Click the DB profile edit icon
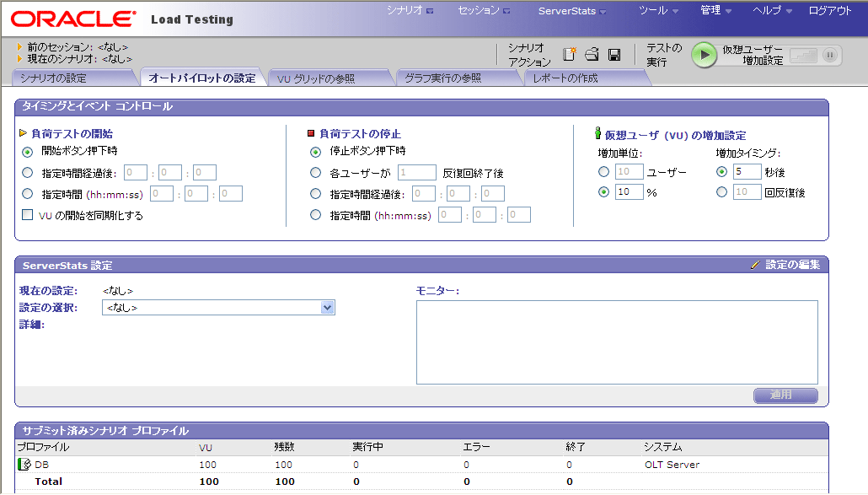This screenshot has width=868, height=495. click(x=24, y=464)
